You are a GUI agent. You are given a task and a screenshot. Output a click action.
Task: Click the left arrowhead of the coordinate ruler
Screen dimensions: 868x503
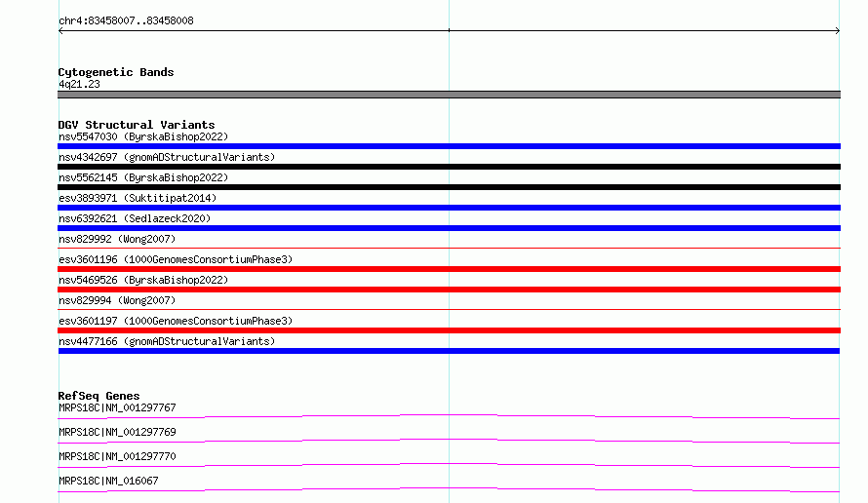click(x=60, y=31)
